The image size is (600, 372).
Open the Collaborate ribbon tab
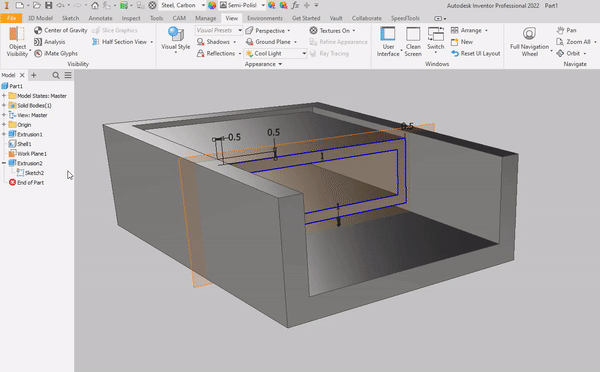point(367,18)
